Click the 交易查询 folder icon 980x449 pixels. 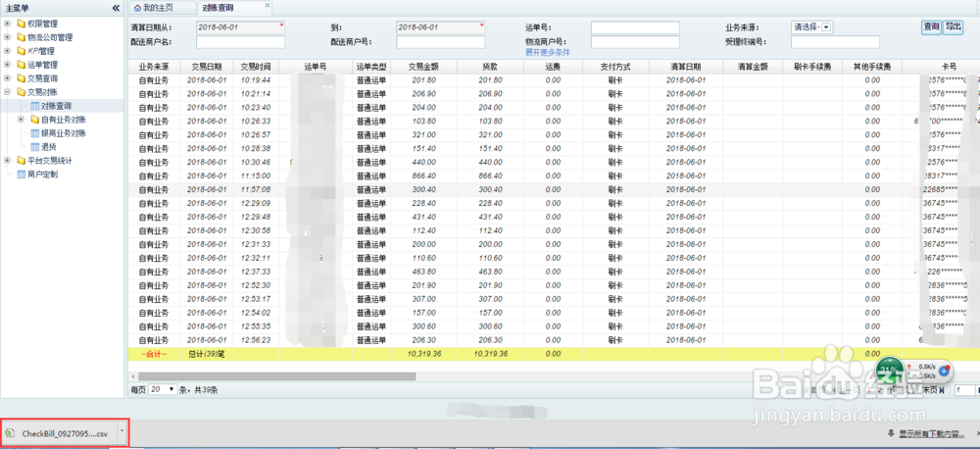[22, 78]
